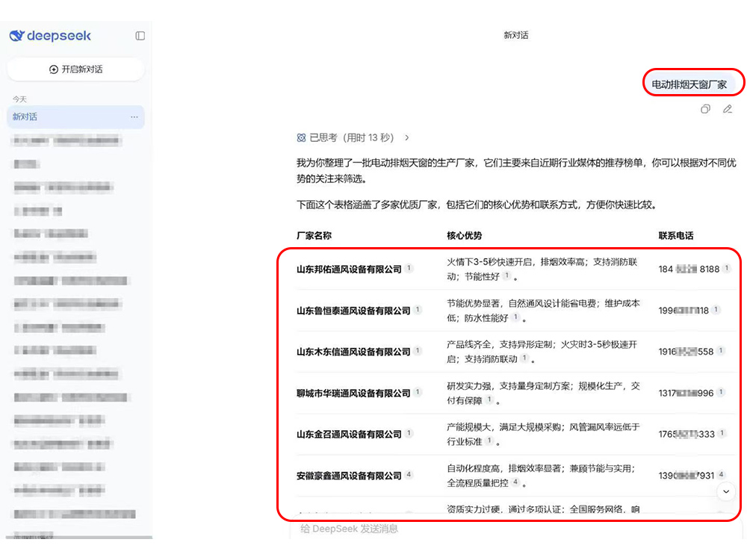The width and height of the screenshot is (747, 560).
Task: Open citation 4 beside 安徽豪鑫通风设备有限公司
Action: [x=409, y=475]
